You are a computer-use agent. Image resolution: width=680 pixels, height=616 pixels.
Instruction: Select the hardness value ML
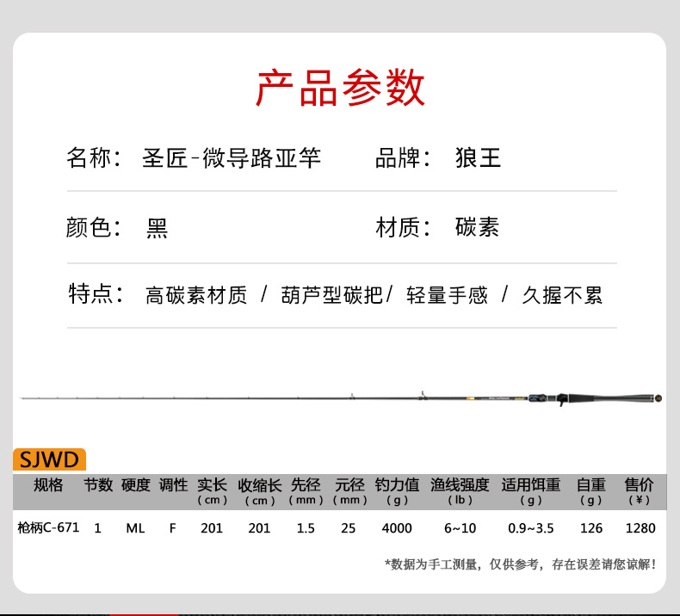point(135,528)
